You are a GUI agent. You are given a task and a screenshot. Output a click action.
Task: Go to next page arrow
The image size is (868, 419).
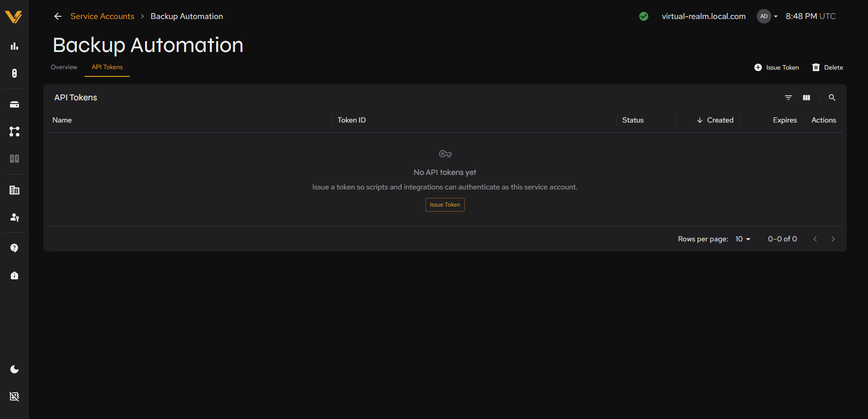pyautogui.click(x=833, y=239)
